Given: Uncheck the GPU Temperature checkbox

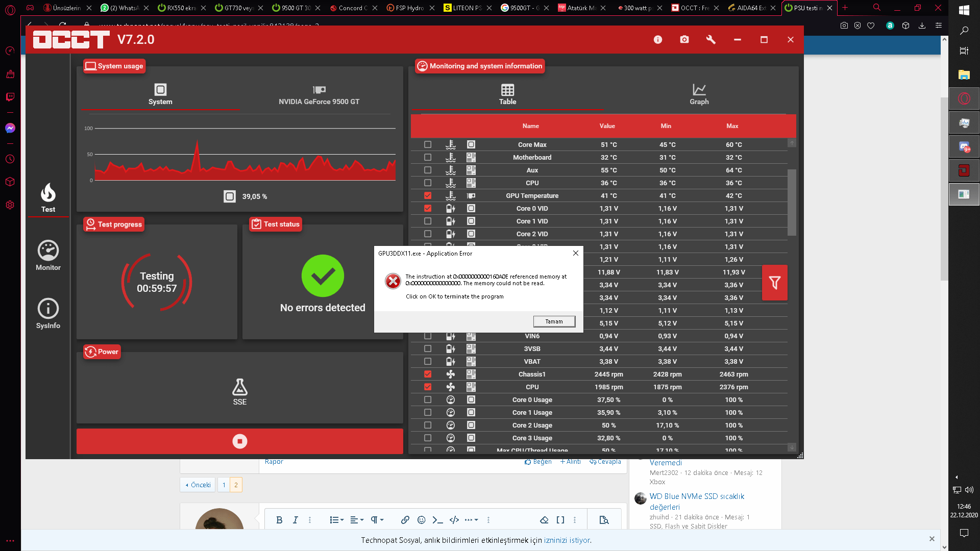Looking at the screenshot, I should tap(428, 196).
